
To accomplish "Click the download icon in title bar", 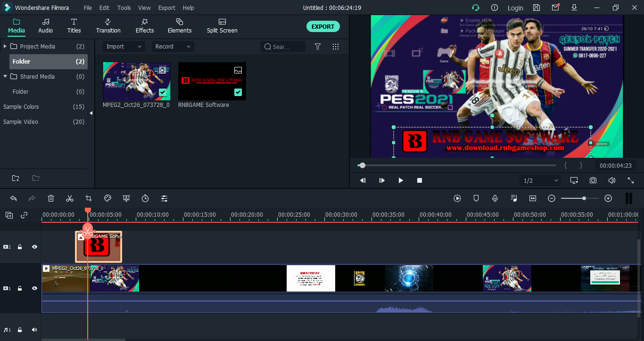I will coord(574,8).
